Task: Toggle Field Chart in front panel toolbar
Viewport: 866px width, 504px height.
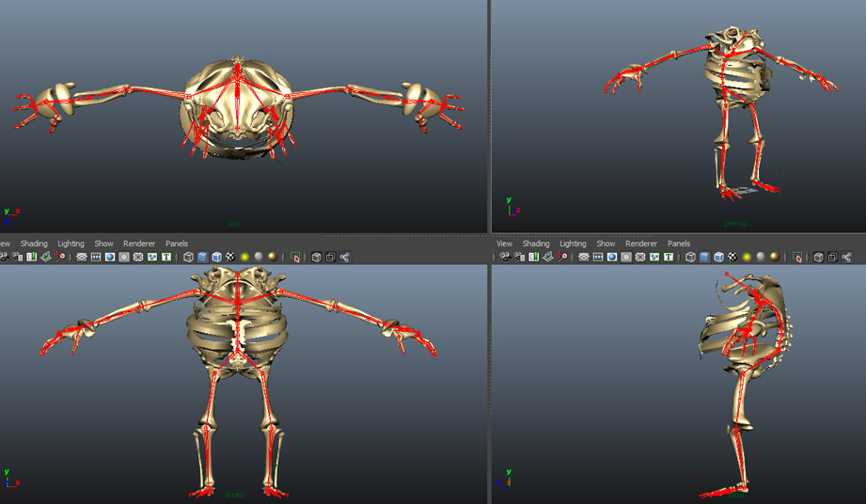Action: [x=138, y=257]
